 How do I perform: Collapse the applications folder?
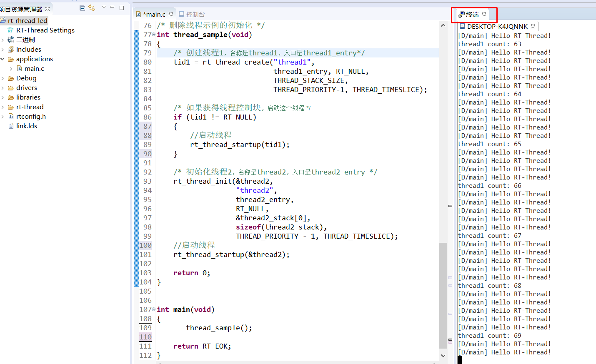click(3, 59)
